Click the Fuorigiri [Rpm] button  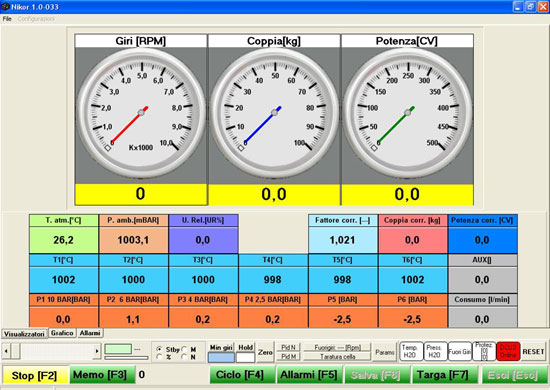(337, 347)
